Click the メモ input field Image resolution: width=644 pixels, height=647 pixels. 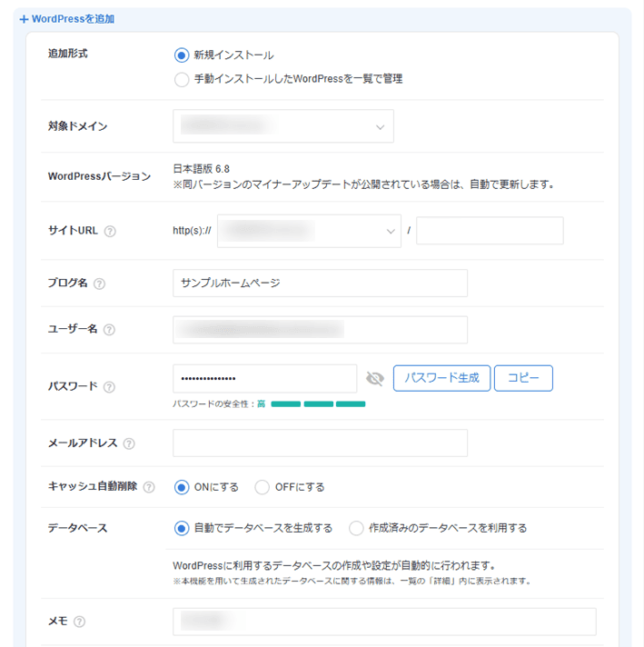[x=384, y=622]
